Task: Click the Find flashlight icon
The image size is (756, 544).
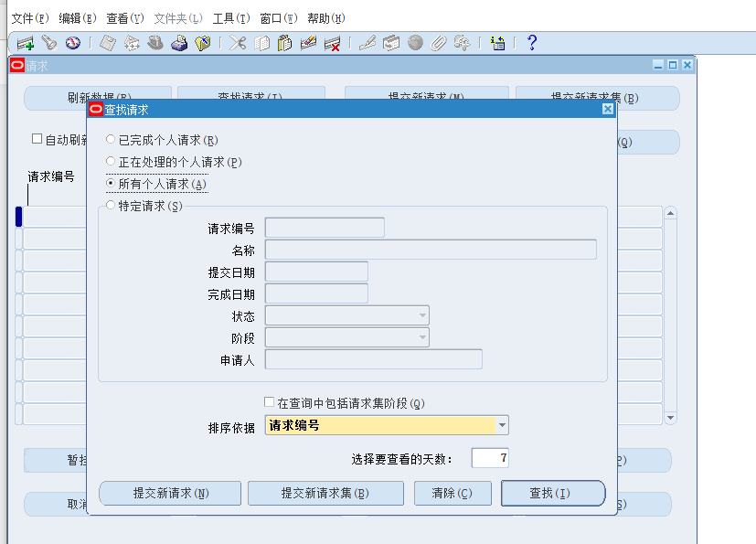Action: [x=50, y=42]
